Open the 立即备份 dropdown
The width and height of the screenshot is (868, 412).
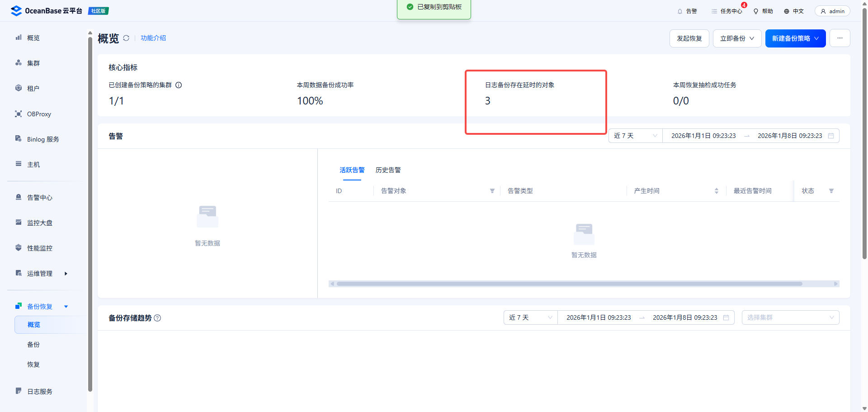(737, 38)
